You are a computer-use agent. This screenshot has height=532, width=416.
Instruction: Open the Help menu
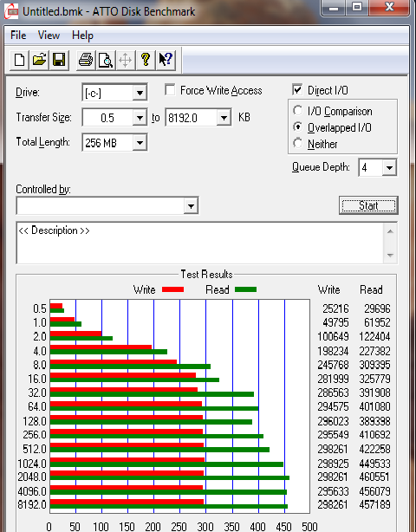pos(82,36)
